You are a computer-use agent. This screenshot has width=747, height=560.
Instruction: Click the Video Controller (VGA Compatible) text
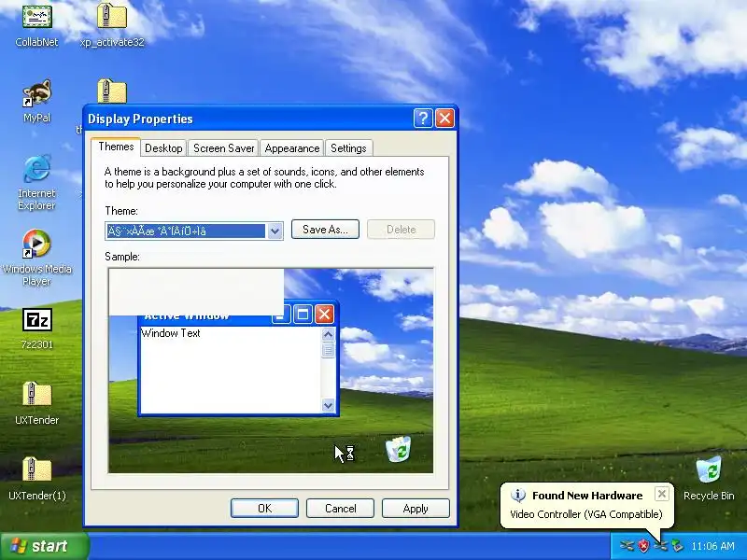coord(586,514)
